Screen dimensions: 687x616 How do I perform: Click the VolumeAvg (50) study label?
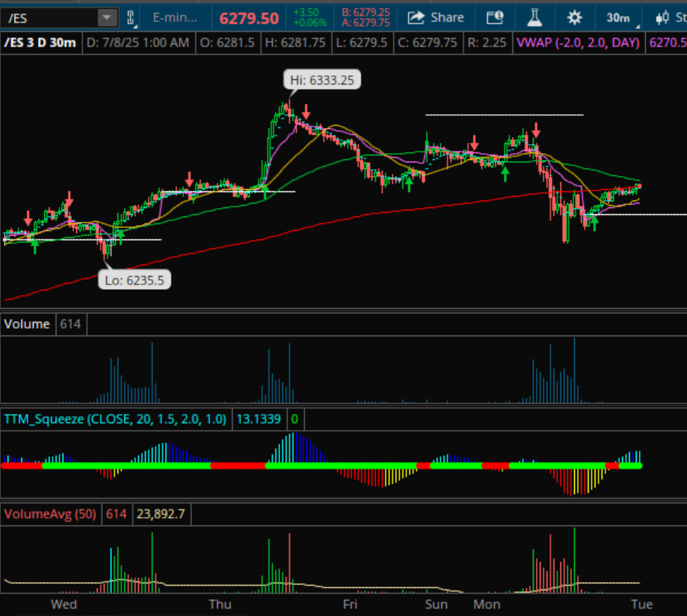pos(50,514)
